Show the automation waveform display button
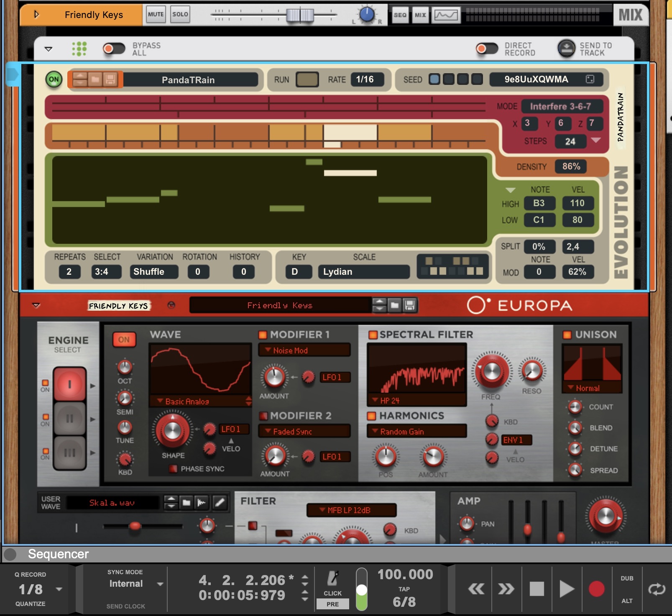Image resolution: width=672 pixels, height=616 pixels. pos(446,15)
